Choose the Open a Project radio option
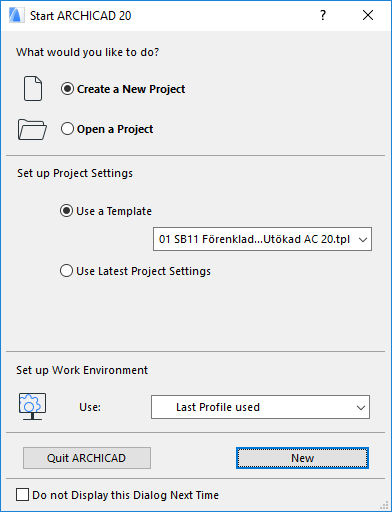Viewport: 392px width, 512px height. tap(67, 129)
